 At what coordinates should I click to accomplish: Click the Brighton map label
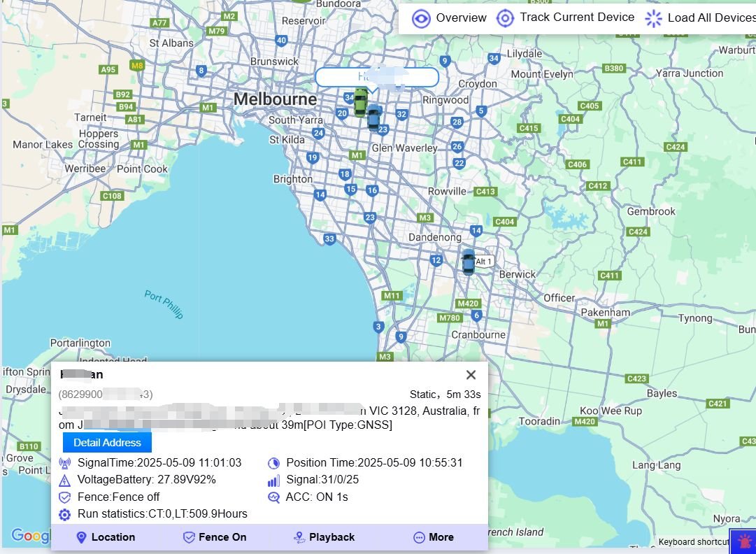(292, 179)
